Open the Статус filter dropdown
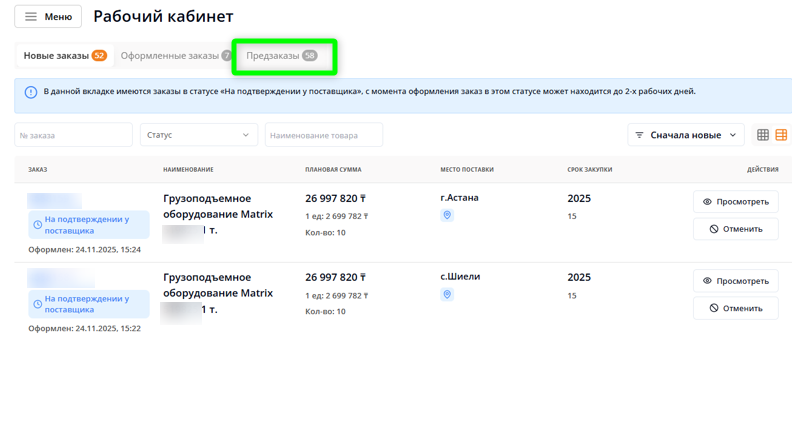 pyautogui.click(x=198, y=135)
